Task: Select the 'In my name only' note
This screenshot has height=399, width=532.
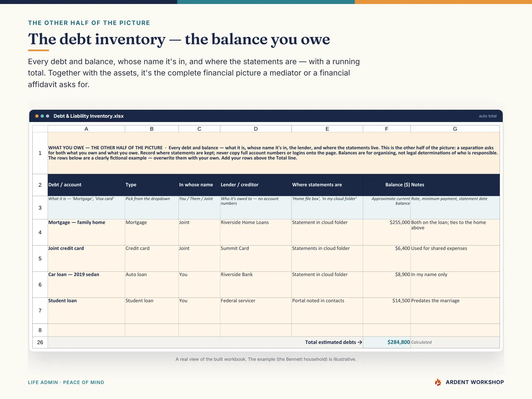Action: [x=455, y=285]
